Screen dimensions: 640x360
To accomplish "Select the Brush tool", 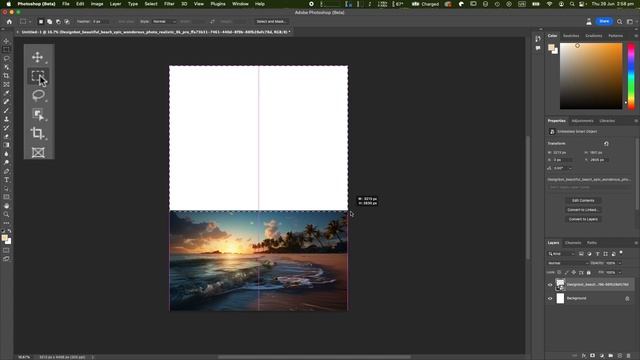I will [6, 110].
